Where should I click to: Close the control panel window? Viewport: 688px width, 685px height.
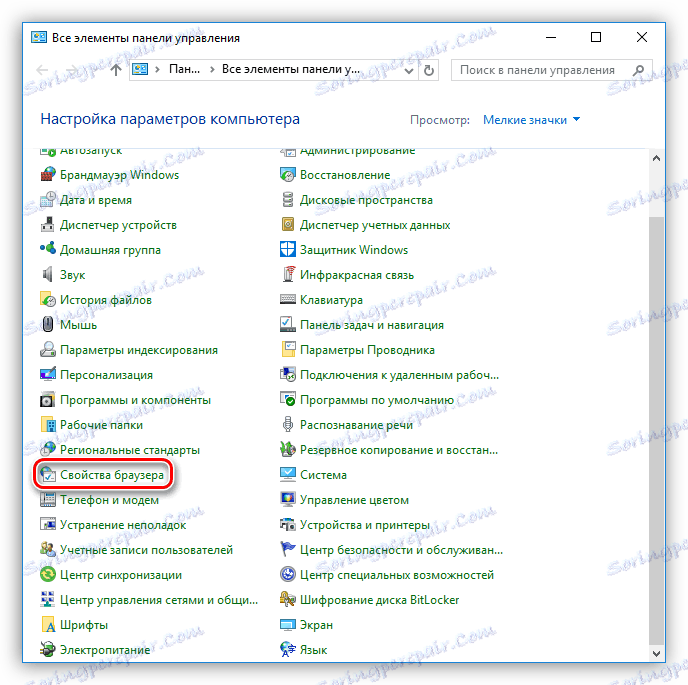tap(641, 37)
